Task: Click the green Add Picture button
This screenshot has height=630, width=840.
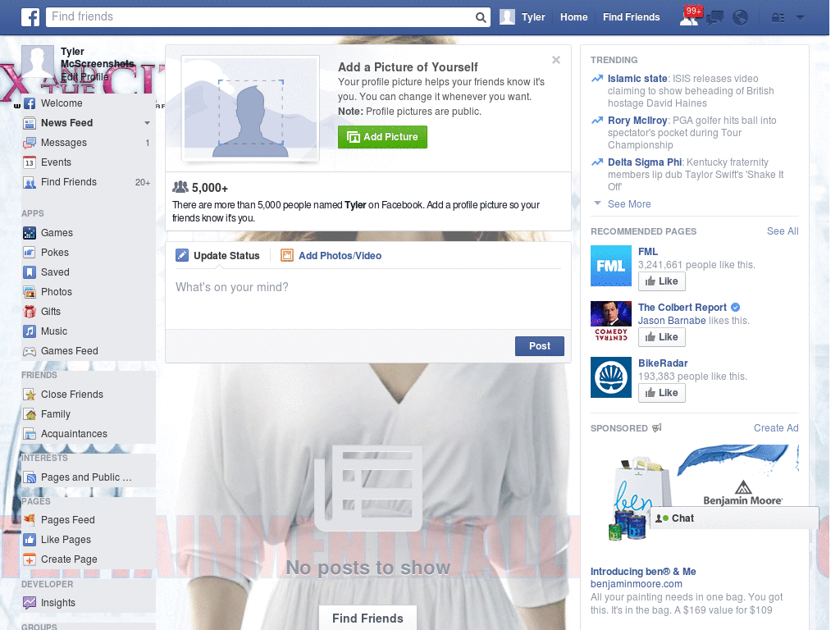Action: point(382,137)
